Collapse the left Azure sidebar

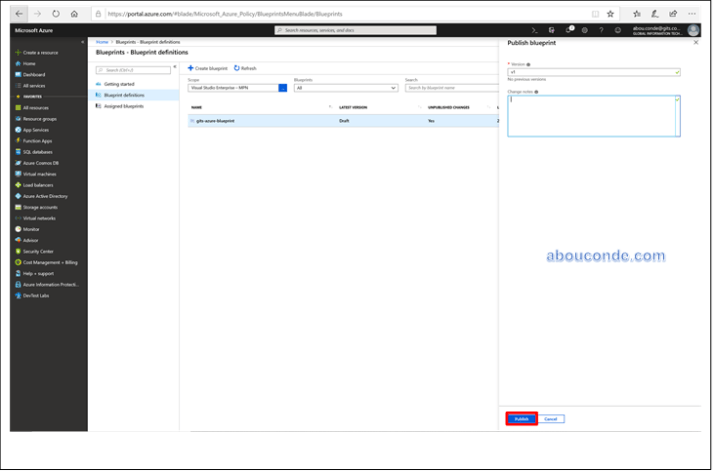click(82, 41)
